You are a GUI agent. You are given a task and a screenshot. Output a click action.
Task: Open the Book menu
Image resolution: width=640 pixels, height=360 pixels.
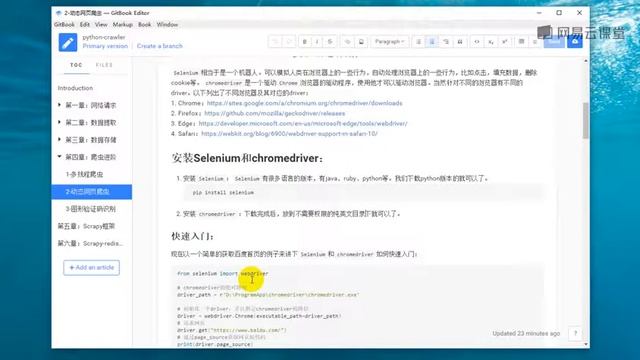coord(144,24)
